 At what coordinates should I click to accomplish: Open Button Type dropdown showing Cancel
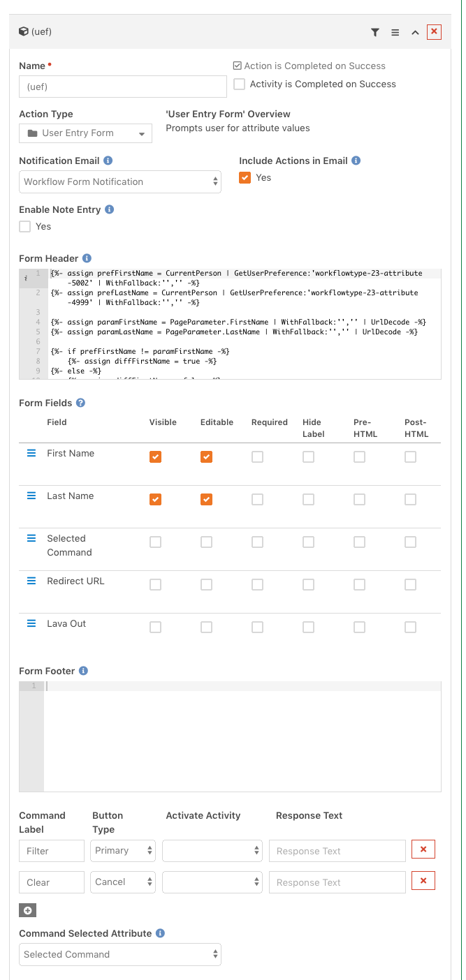[x=123, y=882]
